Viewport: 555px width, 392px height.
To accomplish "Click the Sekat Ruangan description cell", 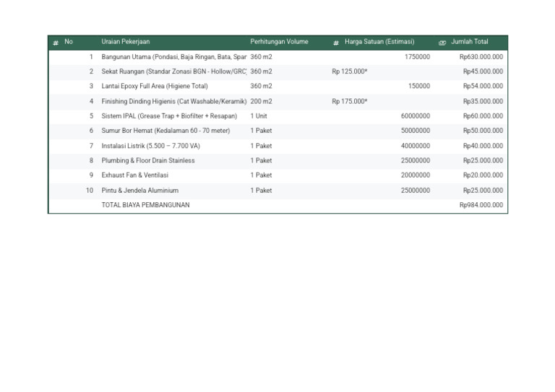I will (173, 71).
